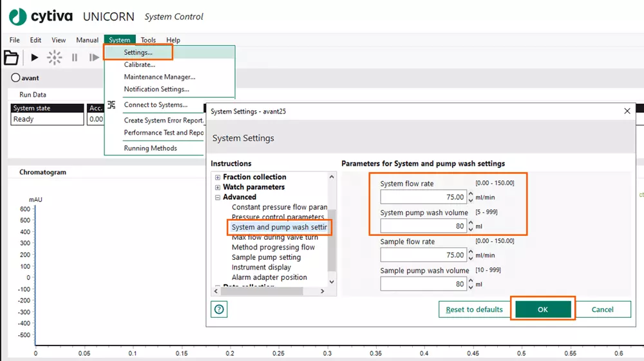
Task: Click the Sample pump wash volume field
Action: 424,284
